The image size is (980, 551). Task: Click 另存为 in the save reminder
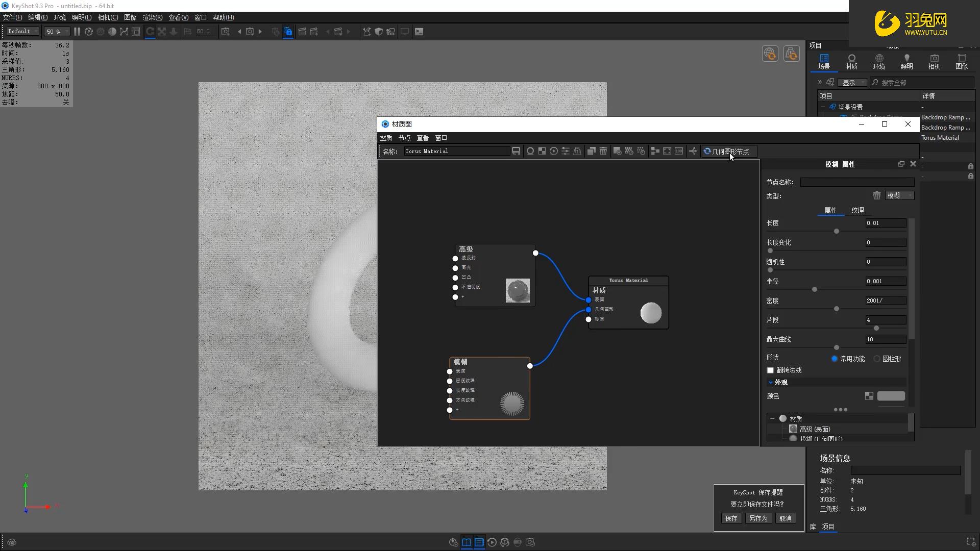coord(758,518)
